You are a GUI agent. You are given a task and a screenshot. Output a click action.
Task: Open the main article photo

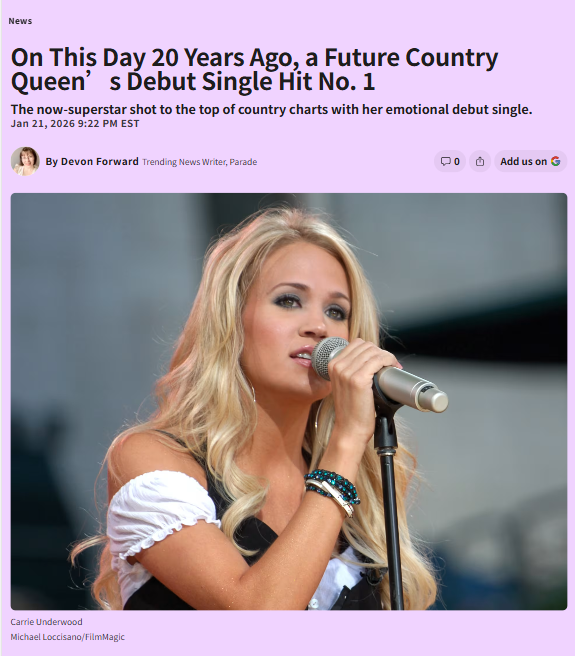click(289, 401)
